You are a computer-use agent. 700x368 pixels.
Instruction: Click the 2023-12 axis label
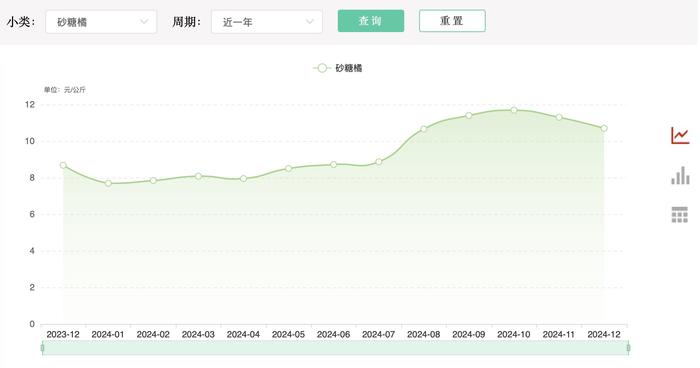[x=63, y=334]
